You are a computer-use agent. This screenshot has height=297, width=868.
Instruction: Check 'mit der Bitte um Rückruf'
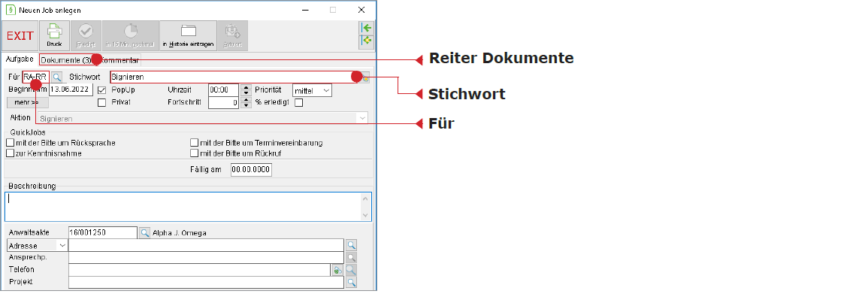pyautogui.click(x=195, y=153)
